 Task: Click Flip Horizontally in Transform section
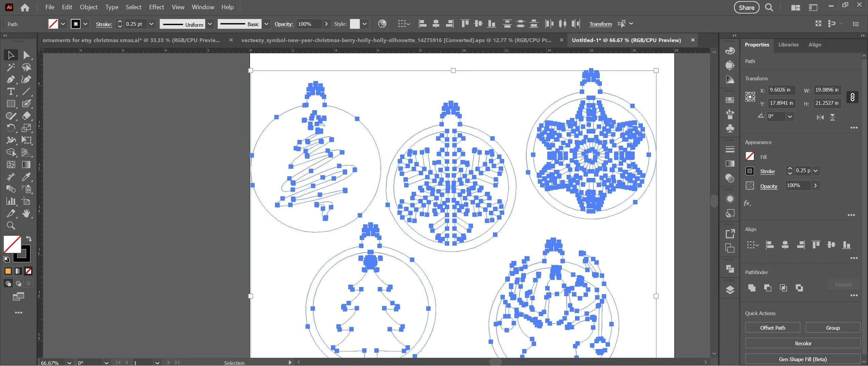click(820, 117)
